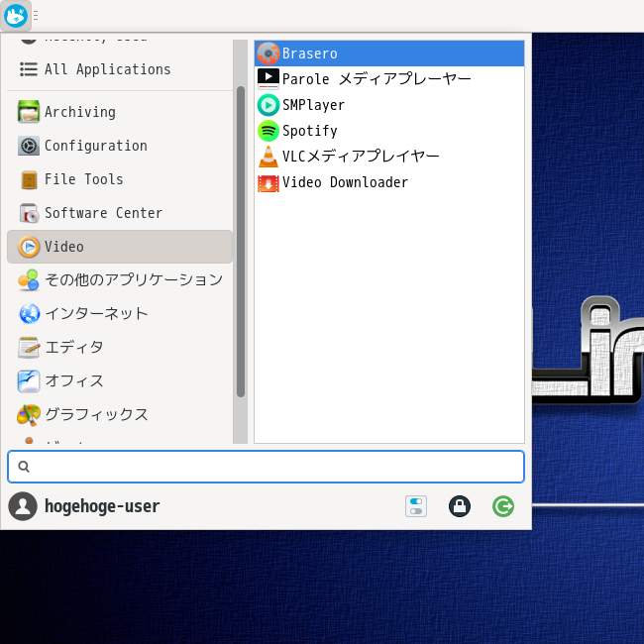Click the その他のアプリケーション category icon

(29, 280)
